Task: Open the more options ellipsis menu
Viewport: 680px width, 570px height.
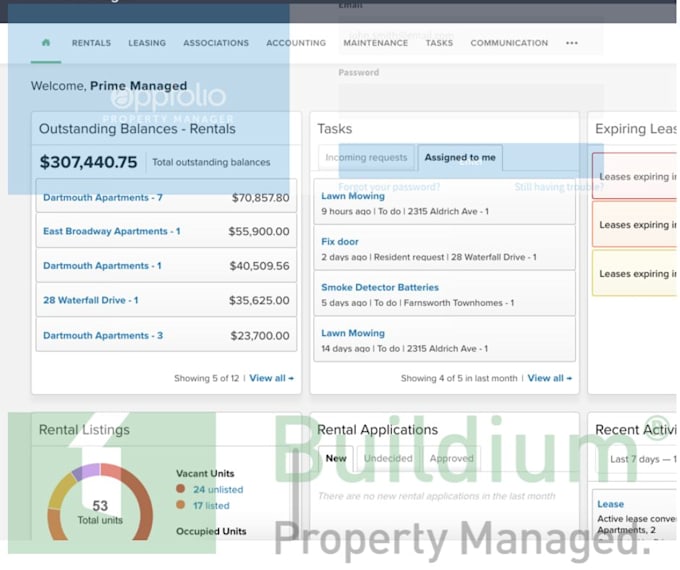Action: tap(572, 43)
